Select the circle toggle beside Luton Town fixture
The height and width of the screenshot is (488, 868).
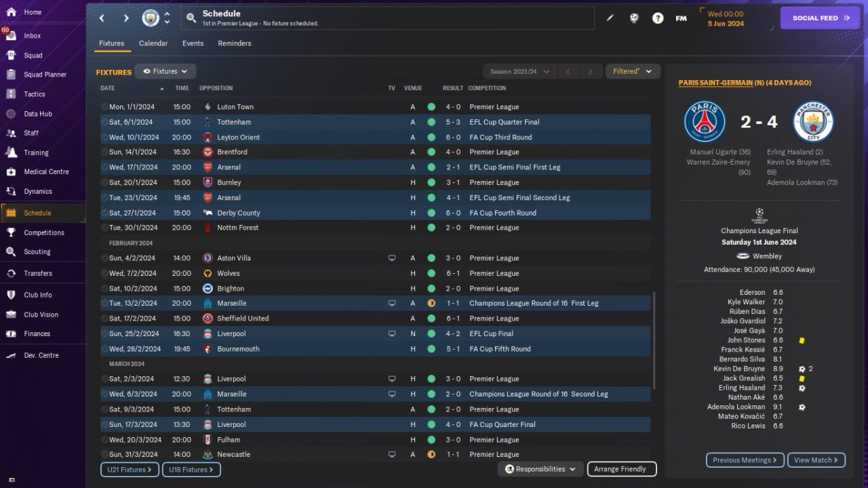tap(104, 107)
